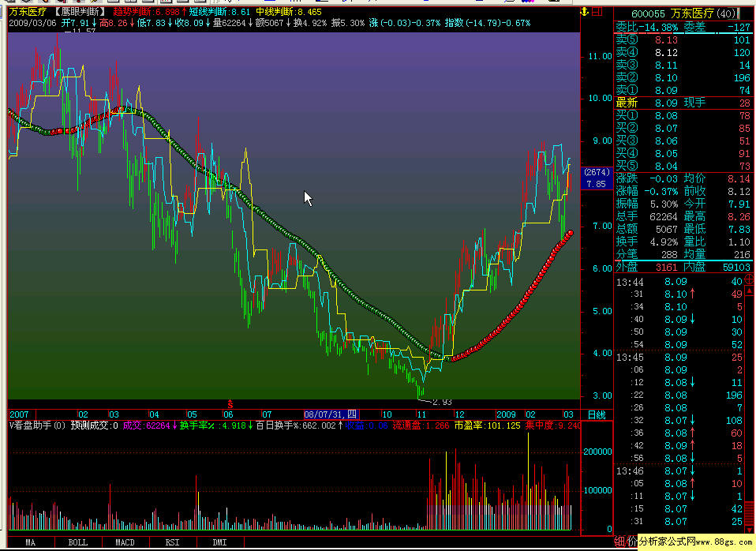Click the 最新 8.09 latest price row

tap(683, 103)
